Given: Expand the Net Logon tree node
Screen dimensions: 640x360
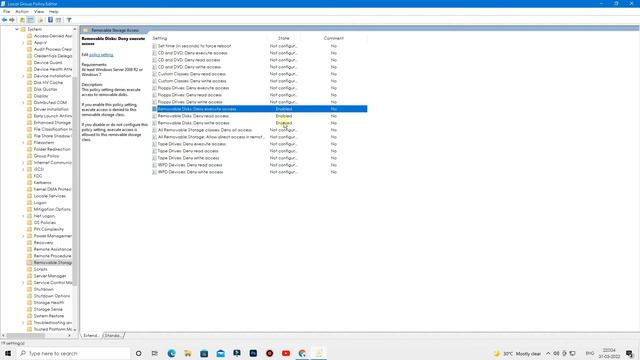Looking at the screenshot, I should pos(23,216).
